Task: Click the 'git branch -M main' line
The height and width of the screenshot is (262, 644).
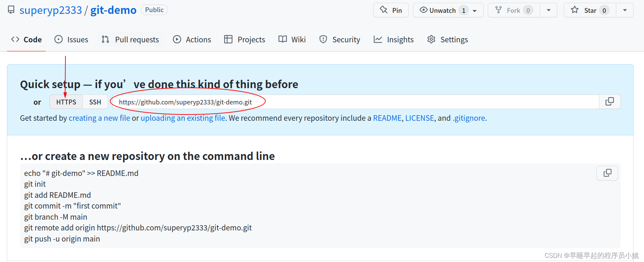Action: click(56, 217)
